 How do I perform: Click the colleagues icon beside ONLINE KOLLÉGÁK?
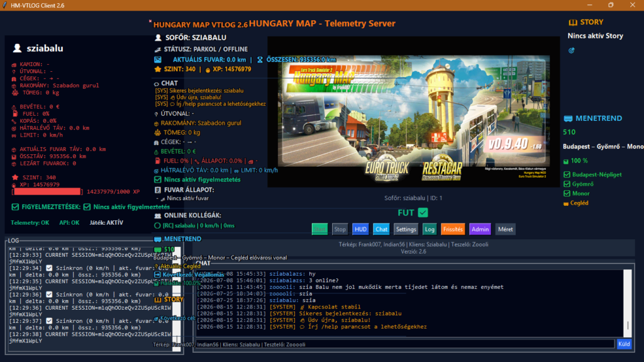click(158, 215)
